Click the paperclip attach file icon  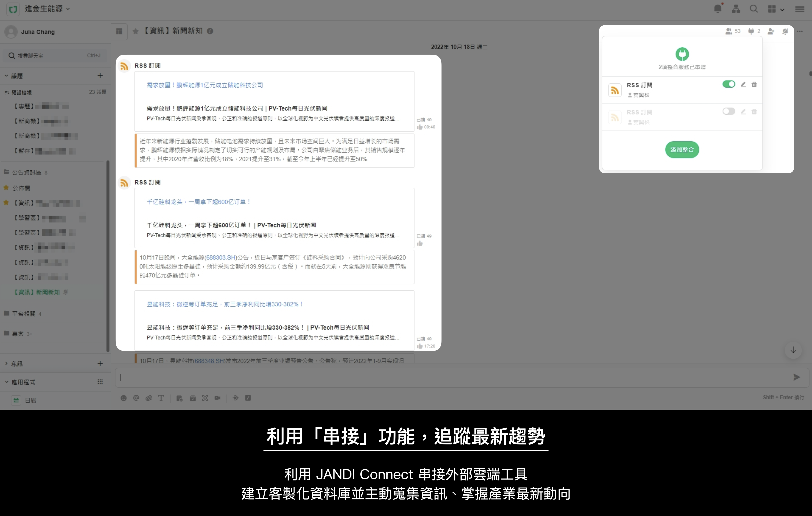[x=149, y=398]
